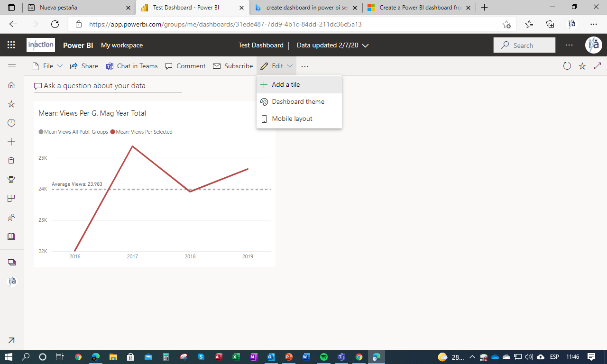Open Recent in the left sidebar

pyautogui.click(x=12, y=123)
